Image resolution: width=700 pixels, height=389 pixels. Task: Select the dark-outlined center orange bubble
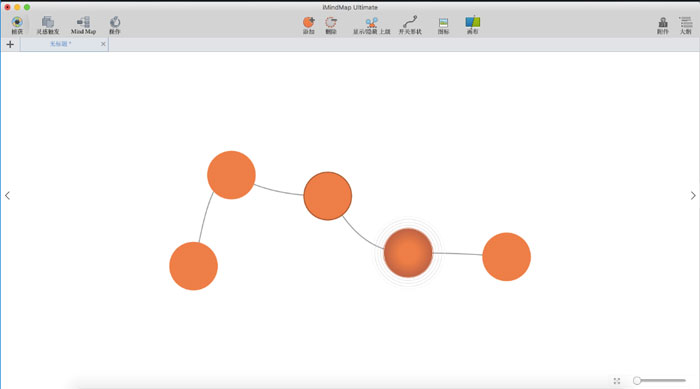[x=328, y=196]
